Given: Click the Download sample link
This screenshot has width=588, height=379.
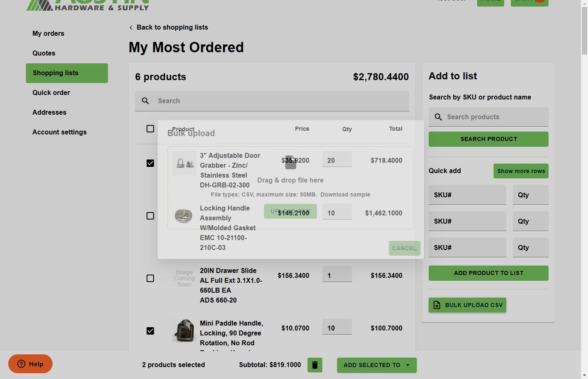Looking at the screenshot, I should 345,194.
